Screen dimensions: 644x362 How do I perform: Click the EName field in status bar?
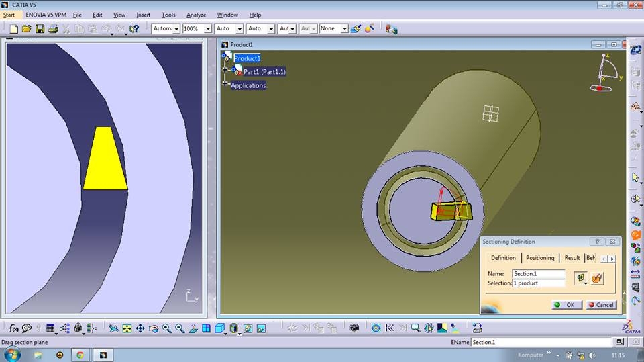pyautogui.click(x=541, y=343)
